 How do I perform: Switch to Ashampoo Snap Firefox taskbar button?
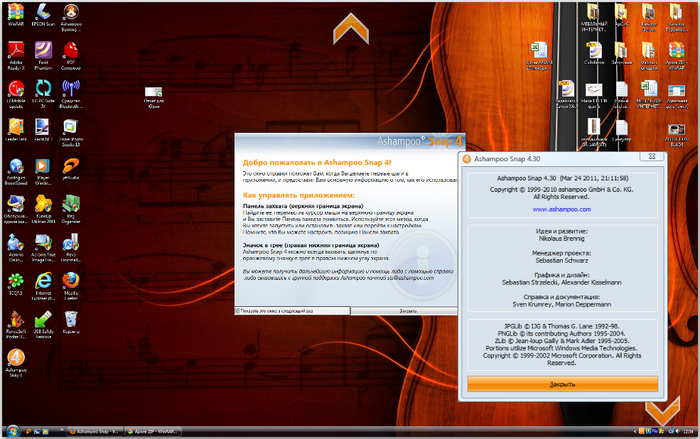click(94, 431)
